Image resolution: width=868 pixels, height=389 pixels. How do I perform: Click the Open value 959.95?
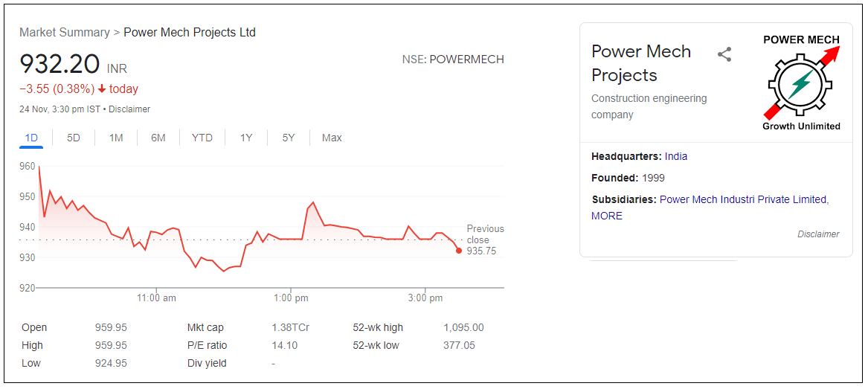tap(112, 327)
